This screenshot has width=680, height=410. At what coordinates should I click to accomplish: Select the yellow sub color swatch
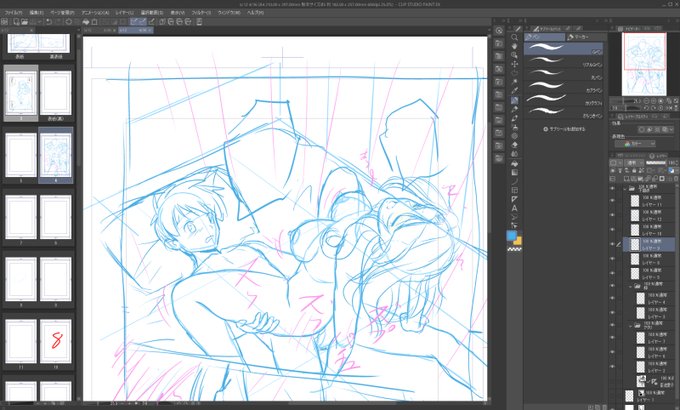coord(519,241)
